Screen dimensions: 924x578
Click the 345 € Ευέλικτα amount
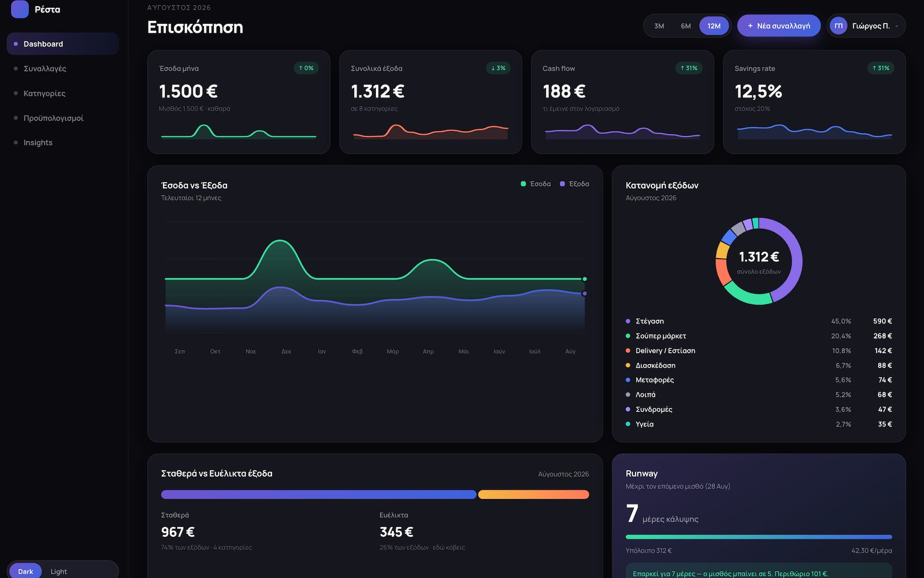point(397,532)
